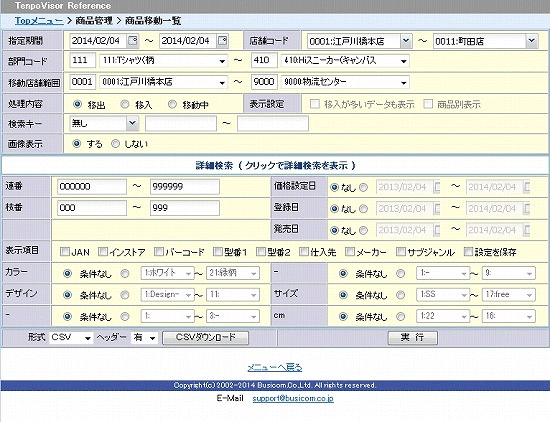Tick the 商品別表示 checkbox

click(428, 104)
